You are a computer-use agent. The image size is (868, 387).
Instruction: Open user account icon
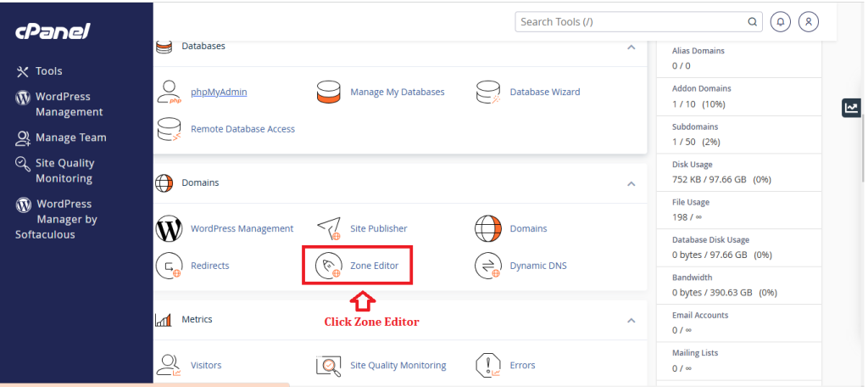(809, 22)
